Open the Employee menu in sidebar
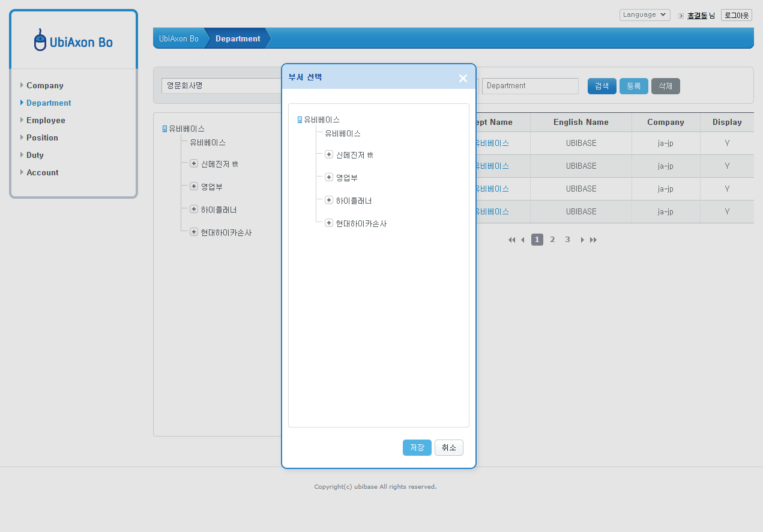This screenshot has width=763, height=532. pyautogui.click(x=46, y=120)
